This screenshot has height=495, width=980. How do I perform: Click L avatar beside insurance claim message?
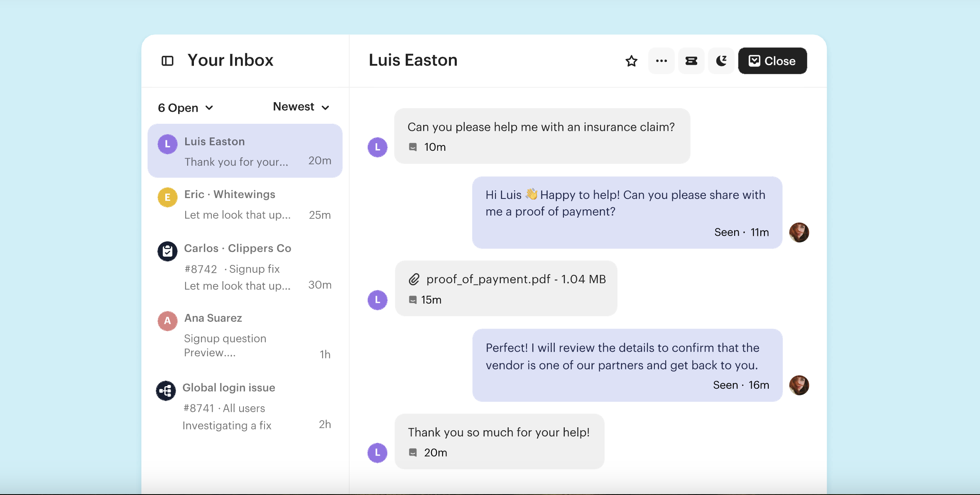(377, 147)
